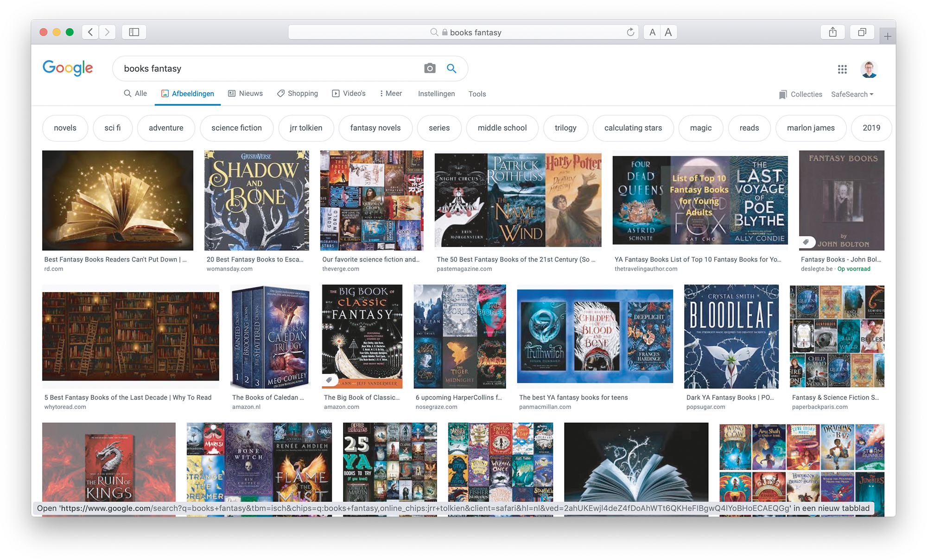
Task: Filter by the trilogy chip
Action: [565, 128]
